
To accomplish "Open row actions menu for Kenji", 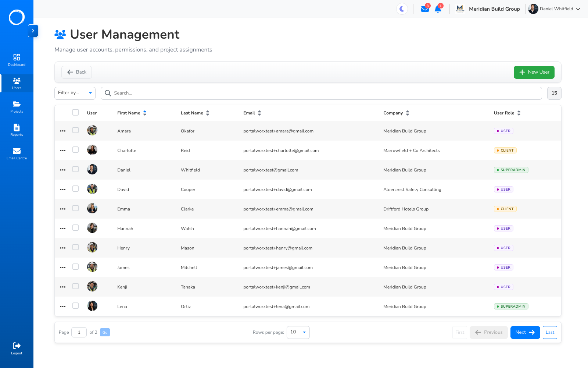I will (63, 287).
